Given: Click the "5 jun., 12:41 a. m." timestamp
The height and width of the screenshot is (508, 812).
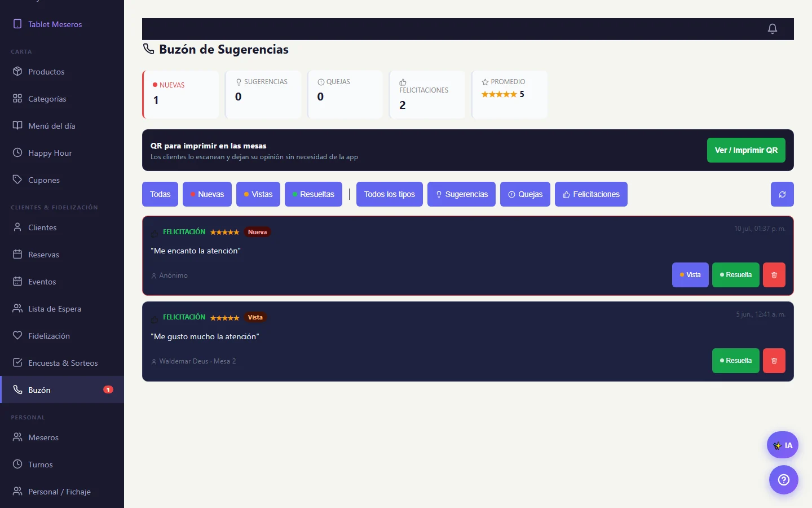Looking at the screenshot, I should click(761, 314).
